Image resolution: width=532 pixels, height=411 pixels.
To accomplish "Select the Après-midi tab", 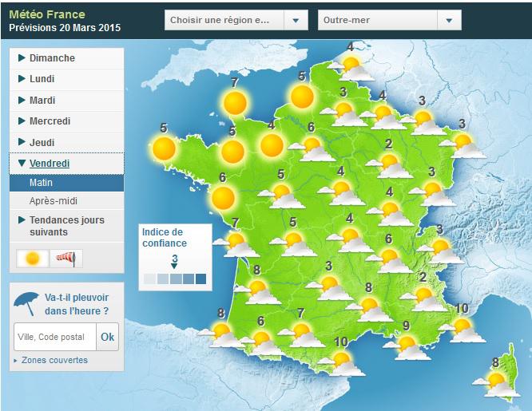I will click(x=66, y=201).
